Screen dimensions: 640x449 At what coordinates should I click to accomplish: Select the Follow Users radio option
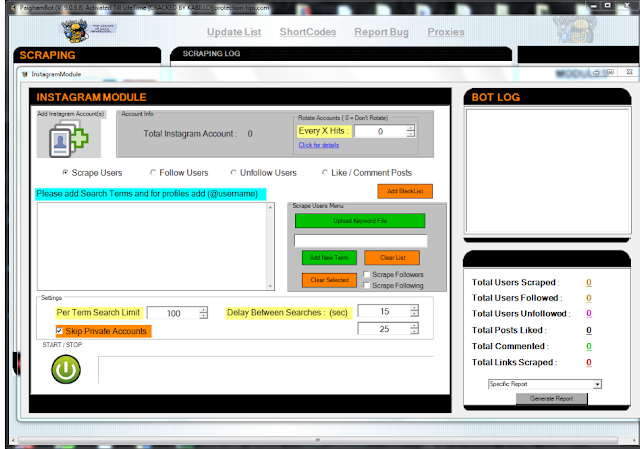pos(153,173)
